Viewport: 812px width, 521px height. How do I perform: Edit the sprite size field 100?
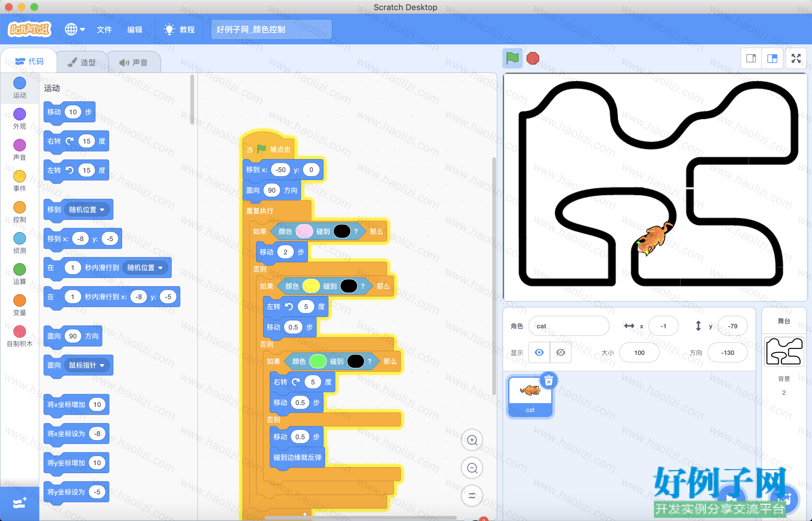[639, 352]
